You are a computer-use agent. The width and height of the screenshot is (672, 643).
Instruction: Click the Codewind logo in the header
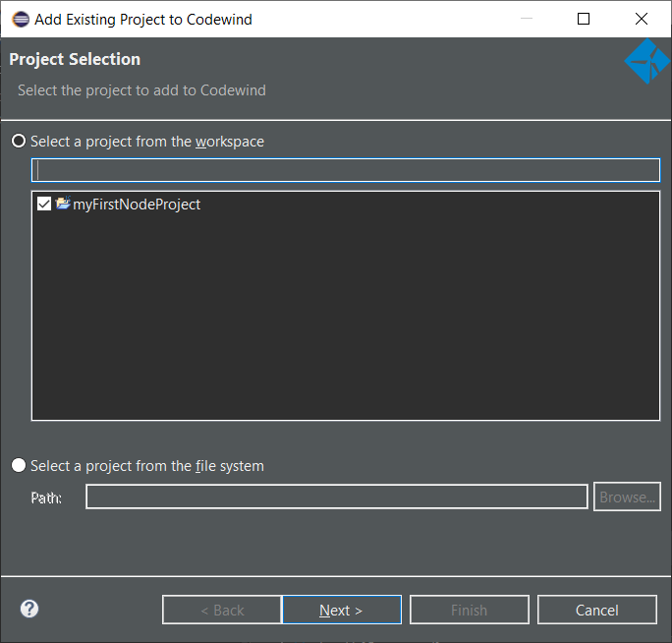pos(647,61)
